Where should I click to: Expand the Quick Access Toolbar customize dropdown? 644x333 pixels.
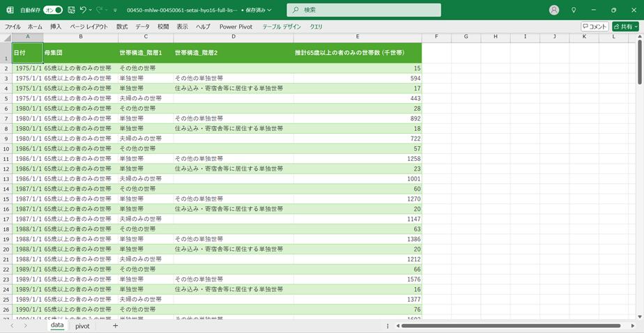pyautogui.click(x=115, y=10)
